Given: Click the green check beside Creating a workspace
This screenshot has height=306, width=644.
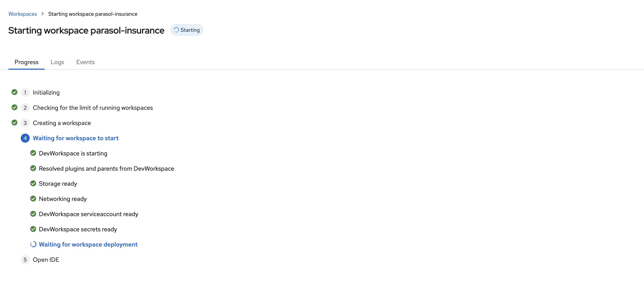Looking at the screenshot, I should point(15,123).
